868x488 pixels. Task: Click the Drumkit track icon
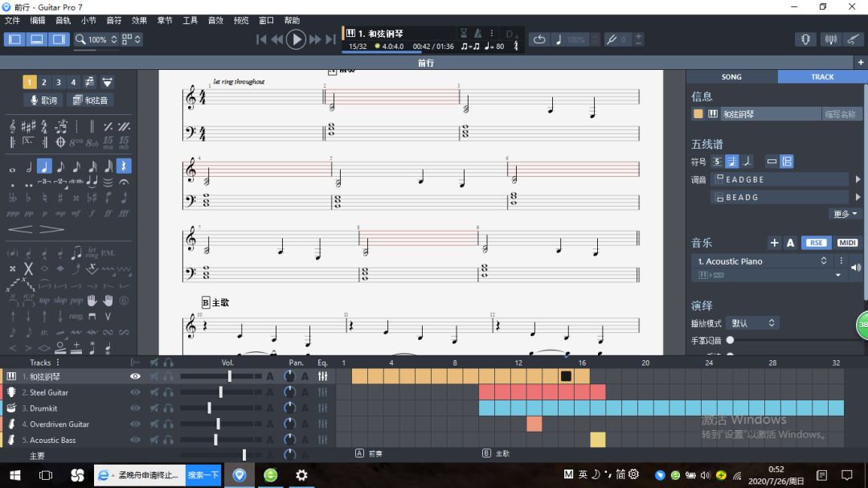click(12, 408)
